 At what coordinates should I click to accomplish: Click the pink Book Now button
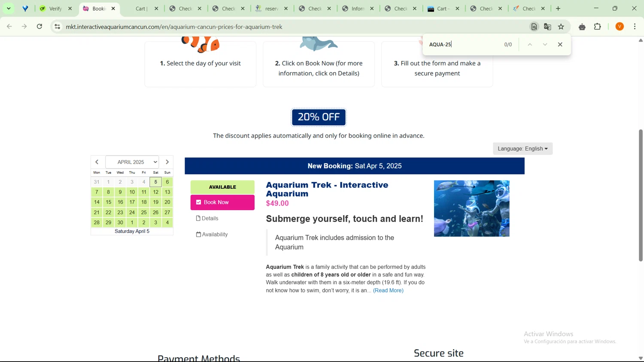click(x=222, y=202)
